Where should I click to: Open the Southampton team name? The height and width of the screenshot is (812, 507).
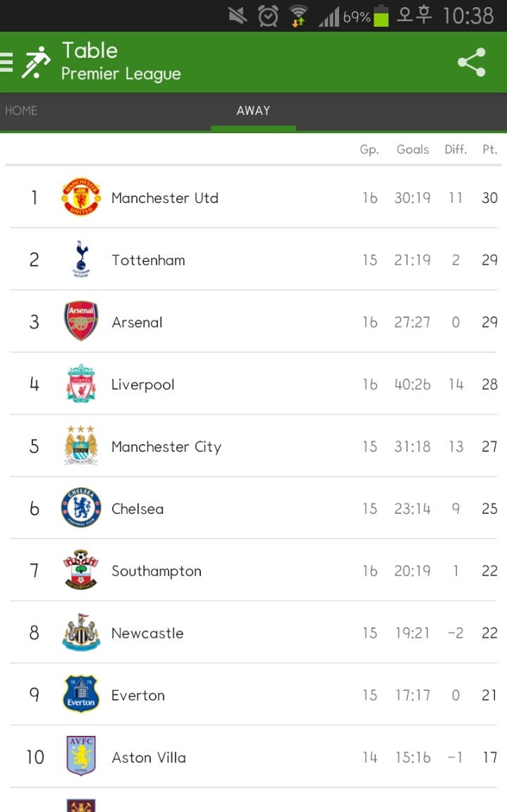[157, 571]
